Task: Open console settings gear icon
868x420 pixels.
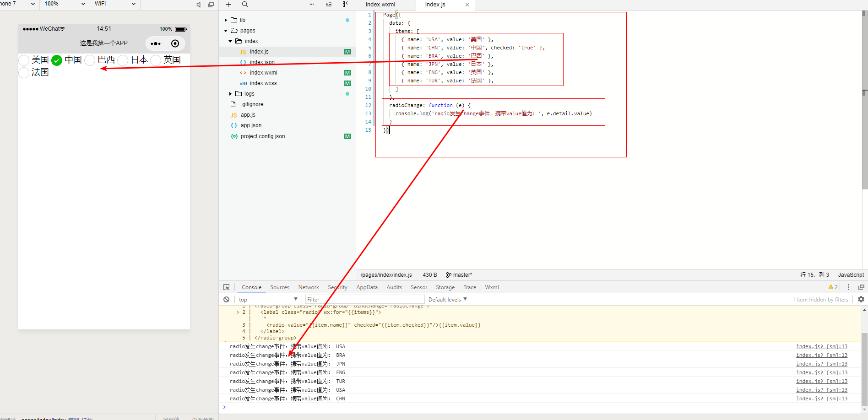Action: coord(861,300)
